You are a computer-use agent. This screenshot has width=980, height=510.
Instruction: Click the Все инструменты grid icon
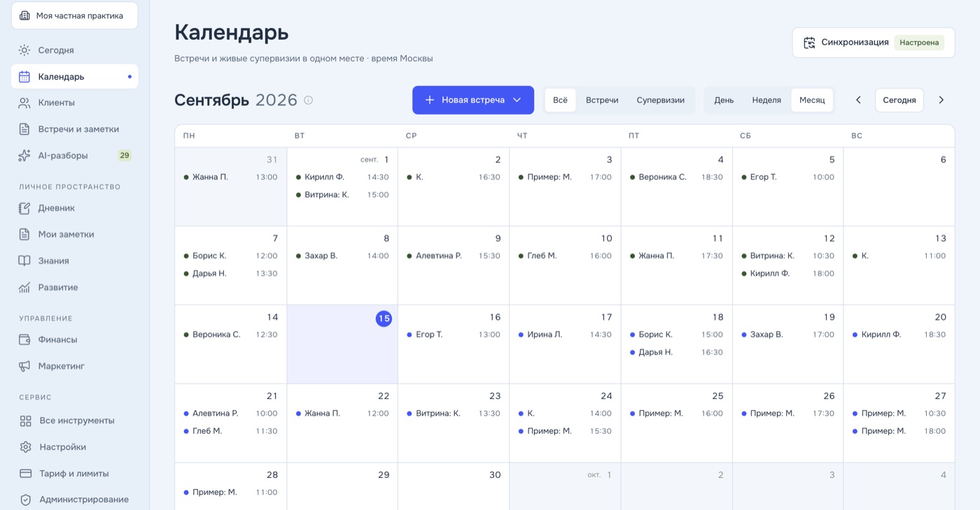point(26,420)
